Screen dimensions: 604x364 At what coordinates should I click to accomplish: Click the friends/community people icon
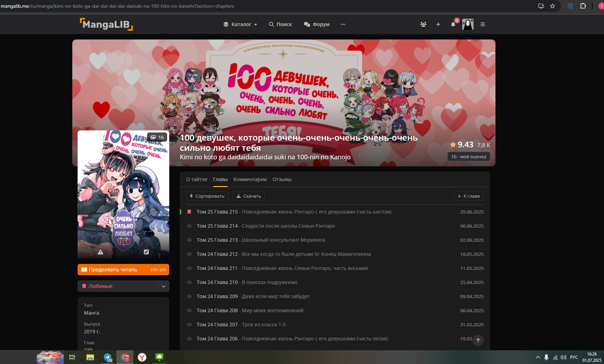tap(423, 24)
